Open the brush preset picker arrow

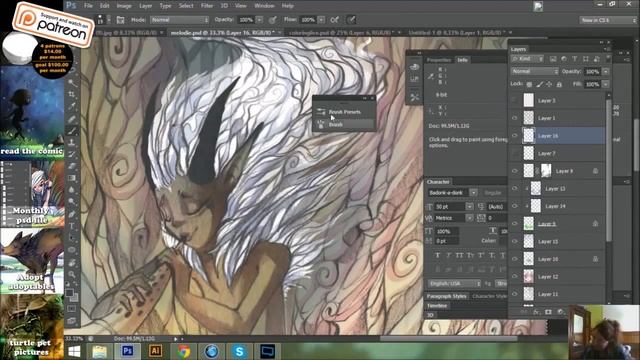coord(109,20)
